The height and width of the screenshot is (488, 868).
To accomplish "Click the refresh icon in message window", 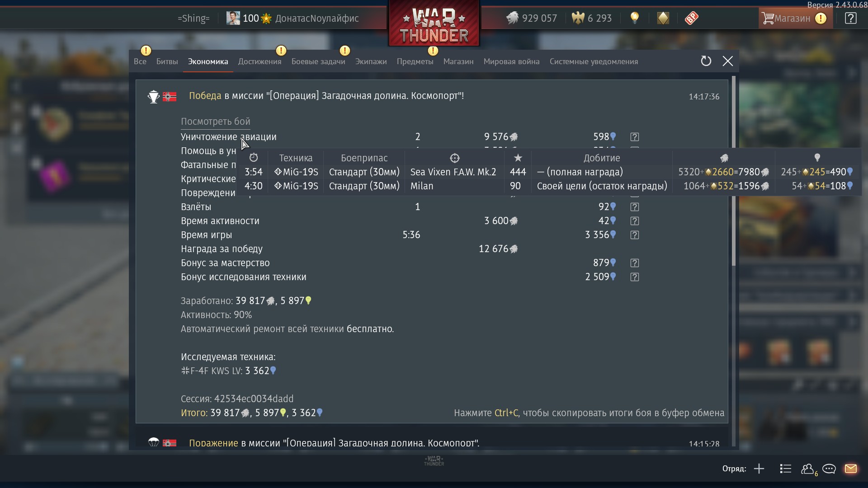I will [x=706, y=61].
